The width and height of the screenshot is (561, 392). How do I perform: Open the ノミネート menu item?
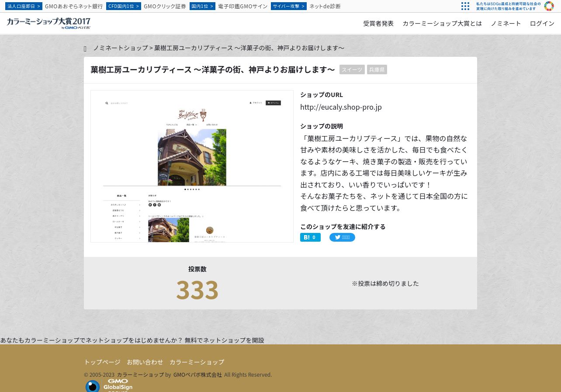click(x=506, y=24)
